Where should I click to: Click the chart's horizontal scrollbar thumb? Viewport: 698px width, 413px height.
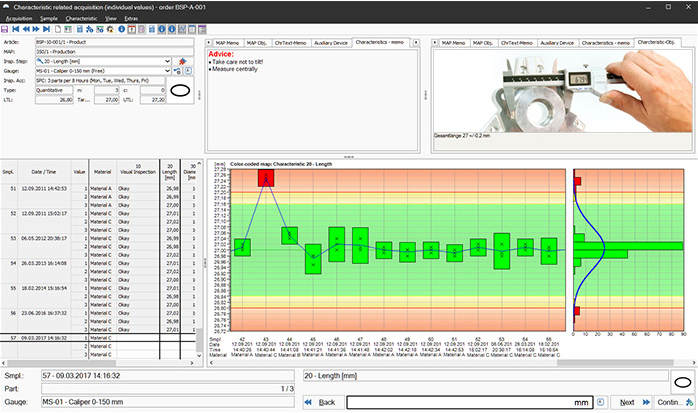(x=616, y=363)
